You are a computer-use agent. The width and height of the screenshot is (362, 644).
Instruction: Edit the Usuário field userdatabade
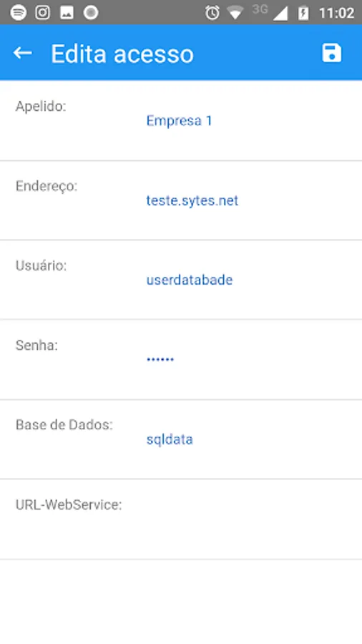click(x=246, y=280)
